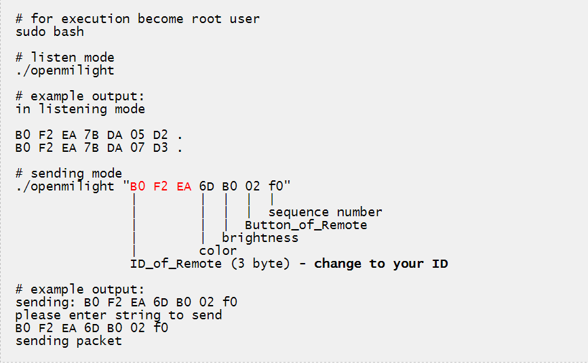This screenshot has height=364, width=588.
Task: Click the "# listen mode" comment
Action: coord(64,57)
